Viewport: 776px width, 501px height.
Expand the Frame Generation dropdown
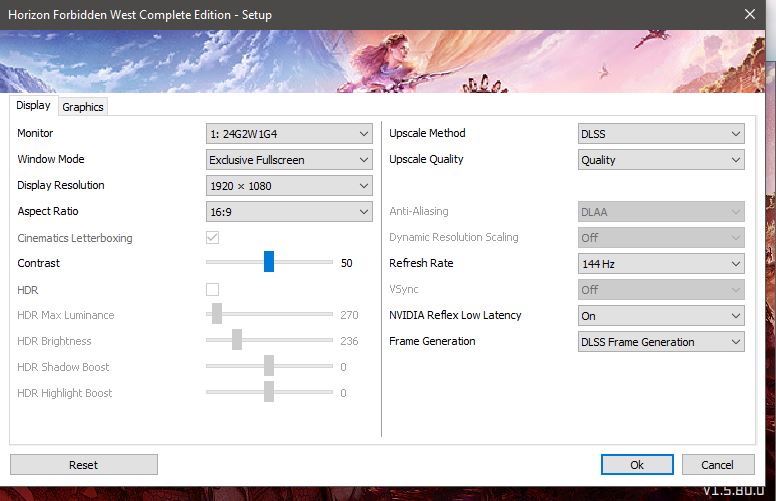pyautogui.click(x=661, y=342)
